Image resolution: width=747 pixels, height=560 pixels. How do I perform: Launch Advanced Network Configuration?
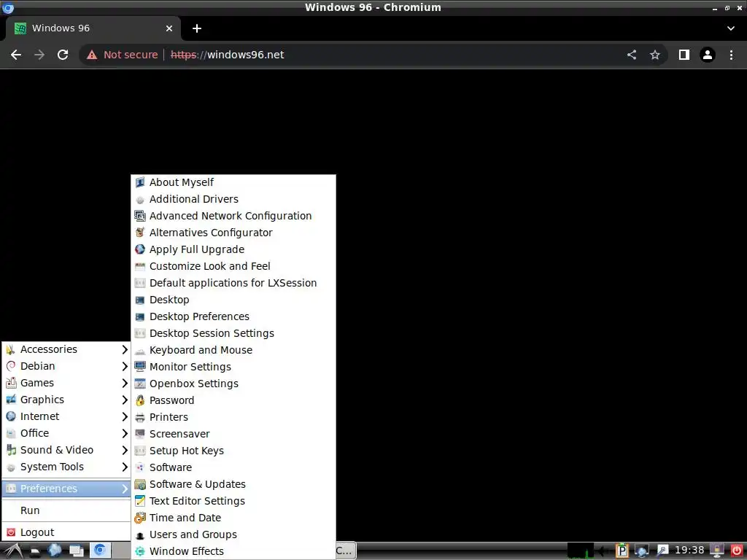[233, 216]
